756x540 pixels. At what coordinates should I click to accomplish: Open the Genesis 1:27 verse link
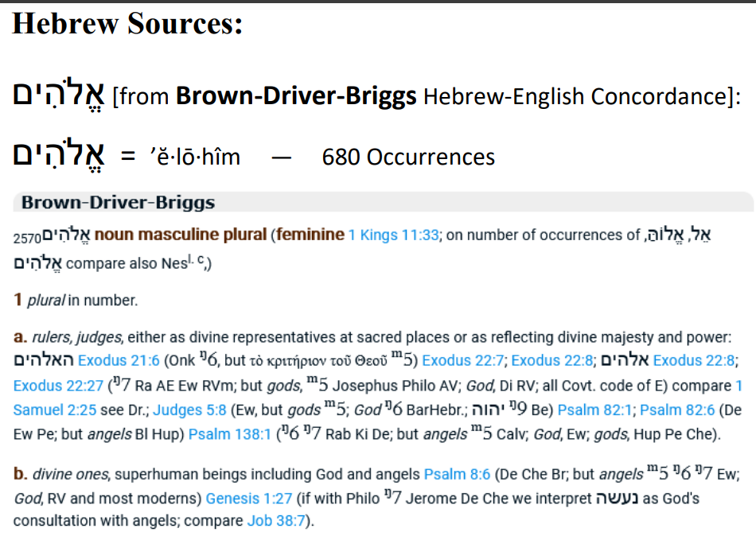click(246, 499)
